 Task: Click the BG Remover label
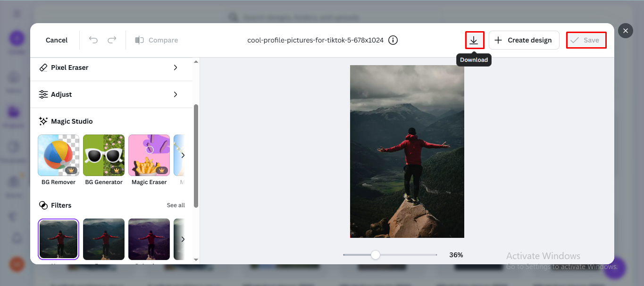click(x=59, y=182)
